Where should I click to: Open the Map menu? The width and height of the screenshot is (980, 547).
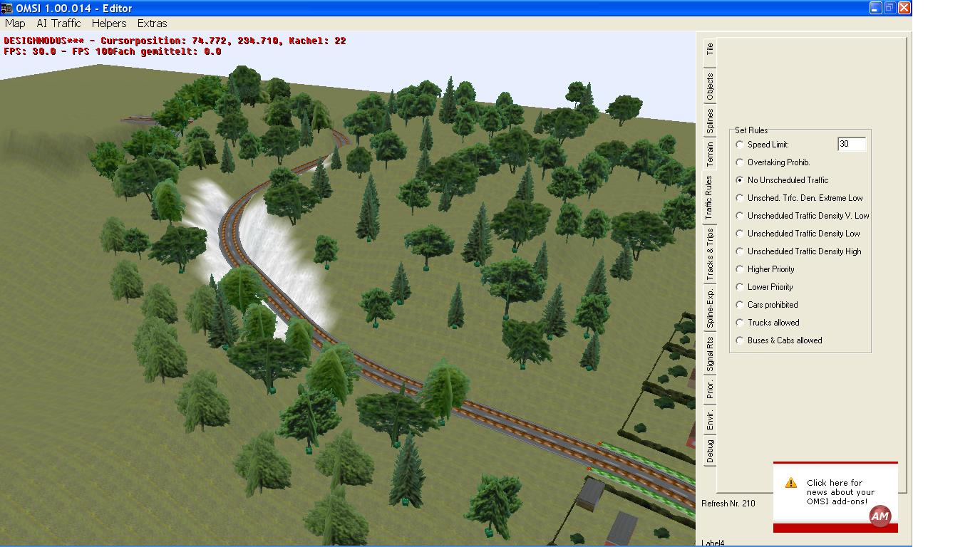(15, 24)
